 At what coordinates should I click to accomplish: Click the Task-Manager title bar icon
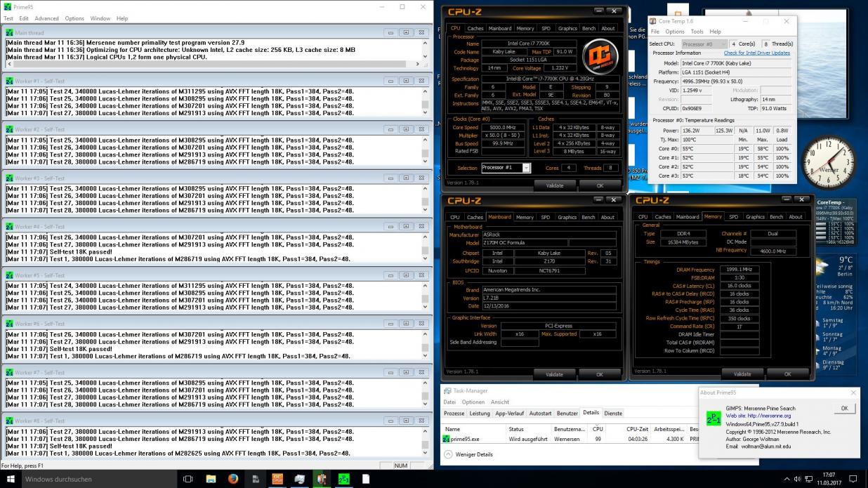[447, 391]
